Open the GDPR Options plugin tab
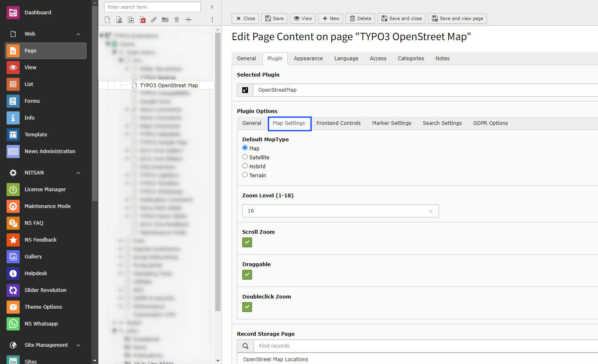Screen dimensions: 598x364 pyautogui.click(x=491, y=123)
